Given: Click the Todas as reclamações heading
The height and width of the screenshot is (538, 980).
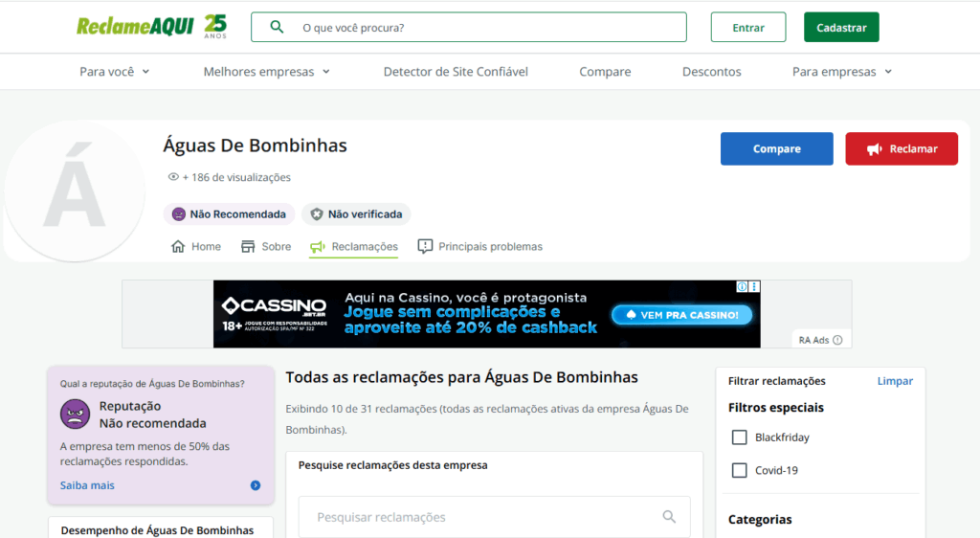Looking at the screenshot, I should [x=462, y=377].
